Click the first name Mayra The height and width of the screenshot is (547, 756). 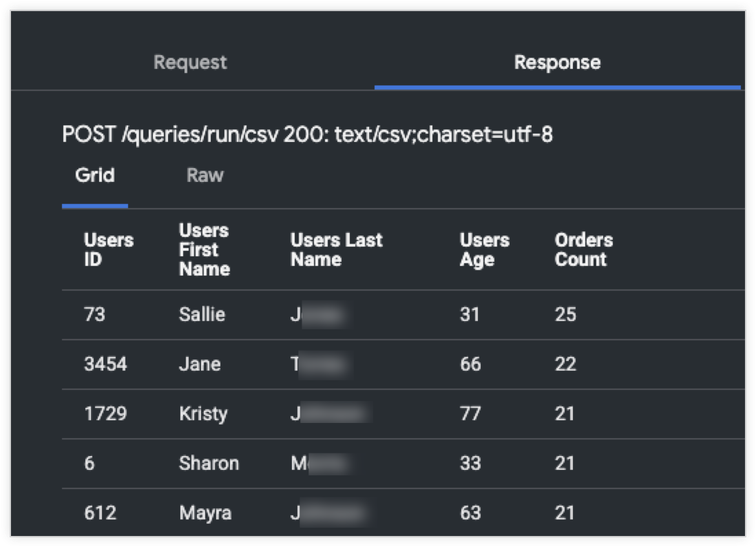pos(205,513)
